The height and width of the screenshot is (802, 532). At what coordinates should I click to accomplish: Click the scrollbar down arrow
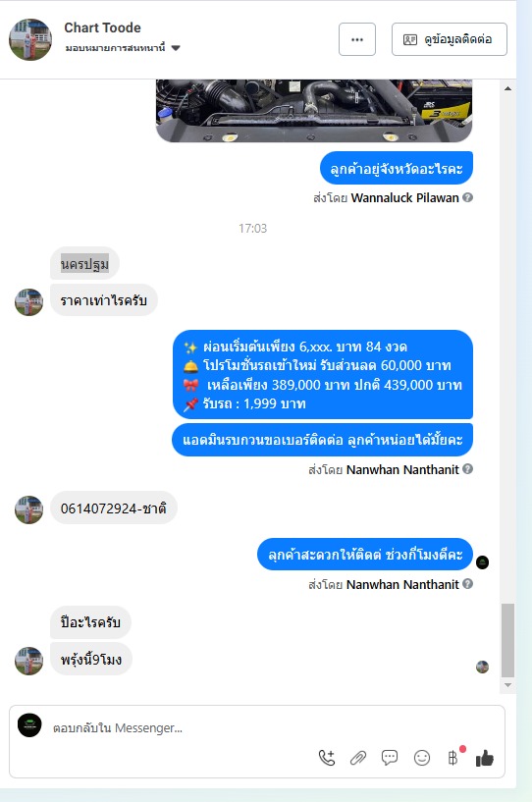pos(507,685)
